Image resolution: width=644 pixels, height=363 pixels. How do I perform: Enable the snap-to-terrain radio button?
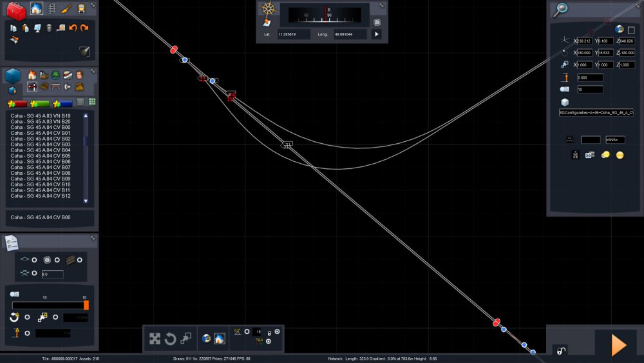34,259
